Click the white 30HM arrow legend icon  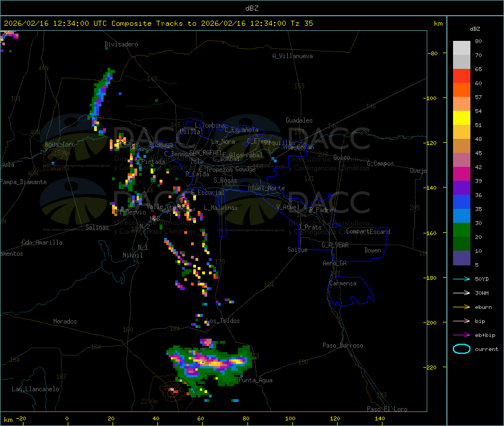pyautogui.click(x=461, y=293)
